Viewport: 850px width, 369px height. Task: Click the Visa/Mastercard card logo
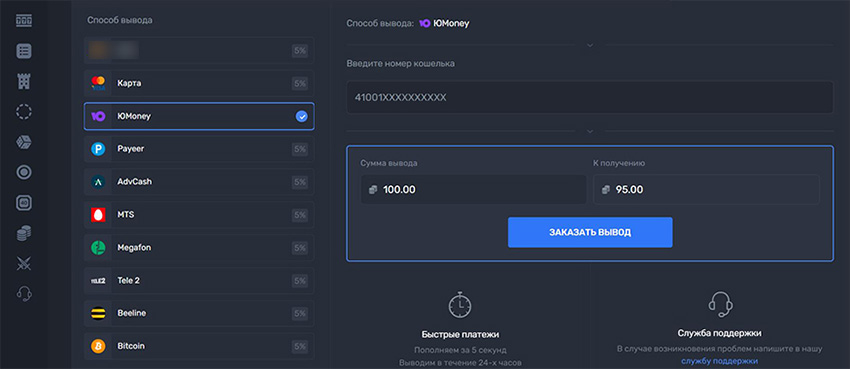pyautogui.click(x=98, y=83)
